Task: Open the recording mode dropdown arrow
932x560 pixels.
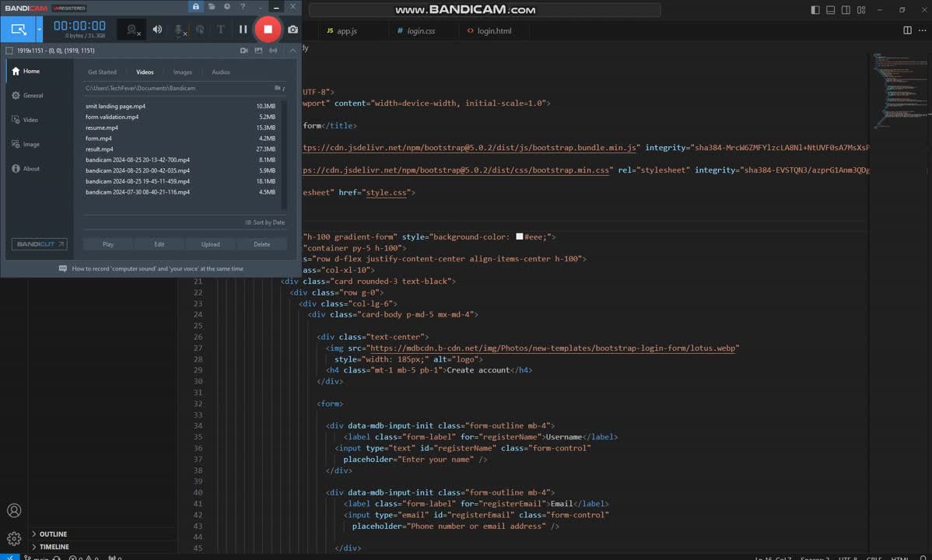Action: [40, 30]
